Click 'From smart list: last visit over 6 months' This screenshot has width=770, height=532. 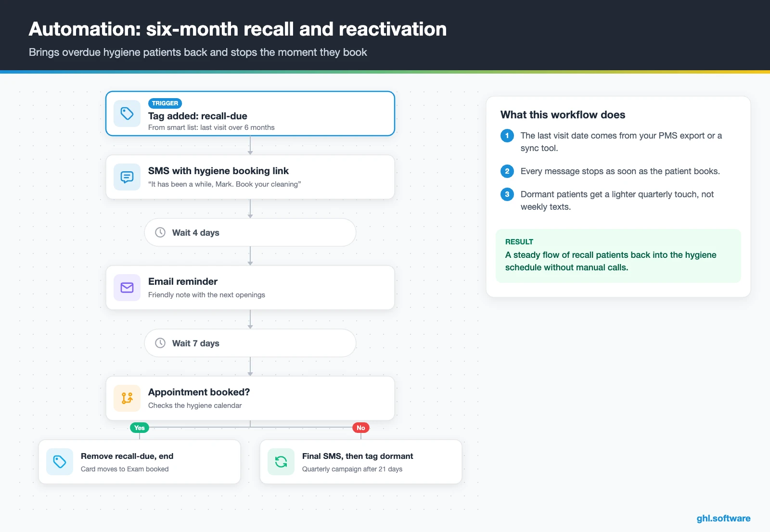click(x=211, y=127)
